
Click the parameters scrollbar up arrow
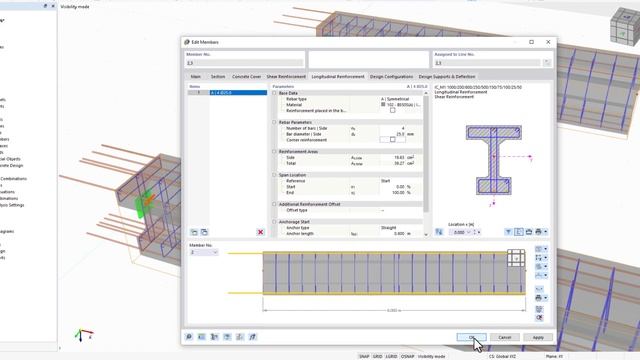(426, 93)
